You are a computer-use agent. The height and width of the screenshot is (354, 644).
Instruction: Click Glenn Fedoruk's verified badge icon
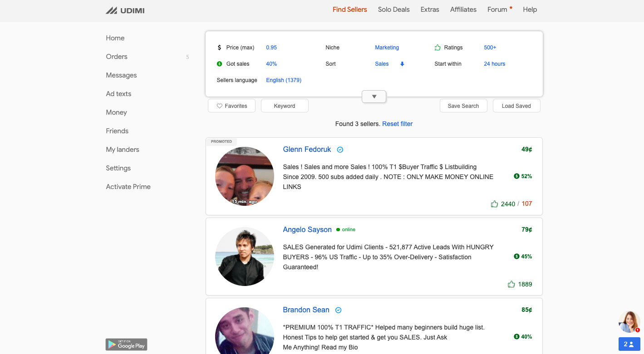click(x=340, y=150)
